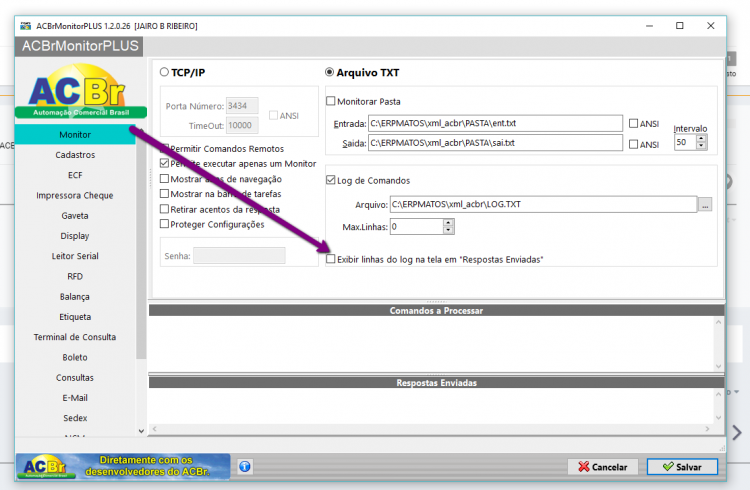Open the Gaveta section
Image resolution: width=750 pixels, height=490 pixels.
click(x=75, y=216)
